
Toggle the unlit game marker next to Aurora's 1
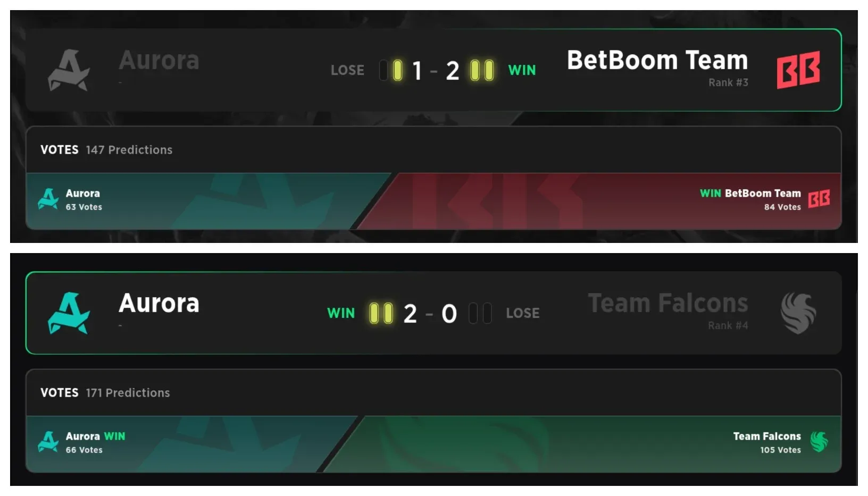pos(384,70)
